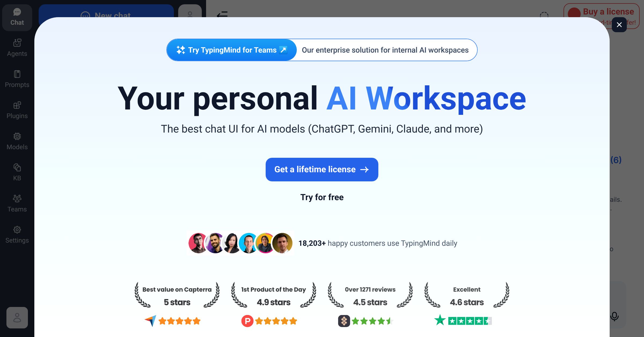Click the 4.5 stars review app icon

click(344, 321)
